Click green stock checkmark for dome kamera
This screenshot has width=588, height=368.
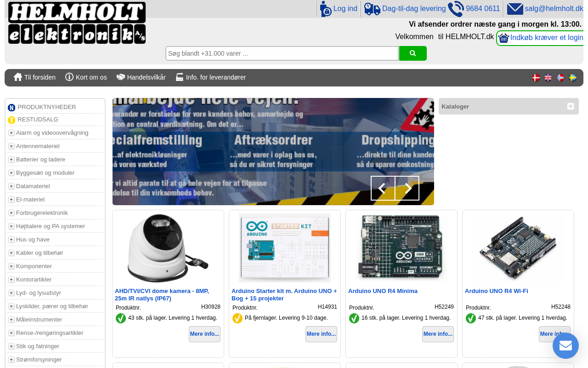click(121, 318)
